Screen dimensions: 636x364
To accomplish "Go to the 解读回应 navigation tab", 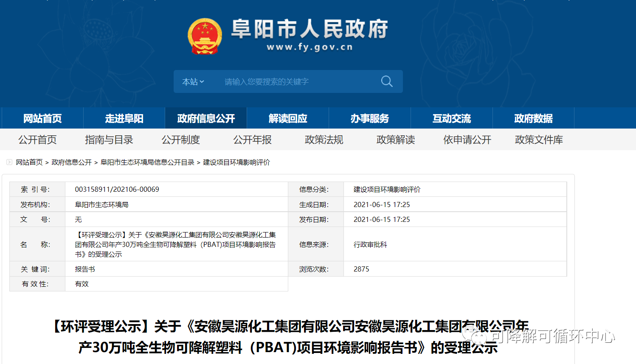I will tap(288, 118).
